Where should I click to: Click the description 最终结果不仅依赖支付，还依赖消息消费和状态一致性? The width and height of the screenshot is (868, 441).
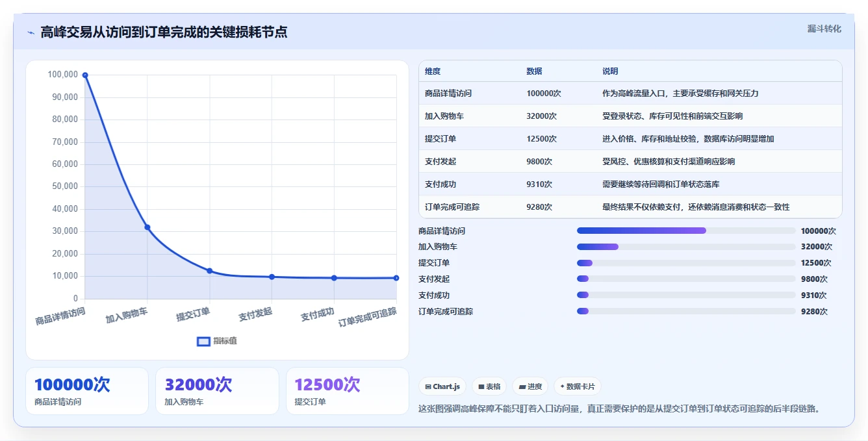click(696, 207)
